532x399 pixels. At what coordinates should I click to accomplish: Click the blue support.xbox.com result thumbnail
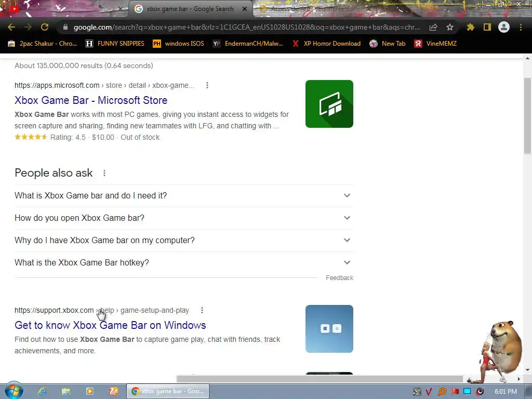pyautogui.click(x=329, y=329)
